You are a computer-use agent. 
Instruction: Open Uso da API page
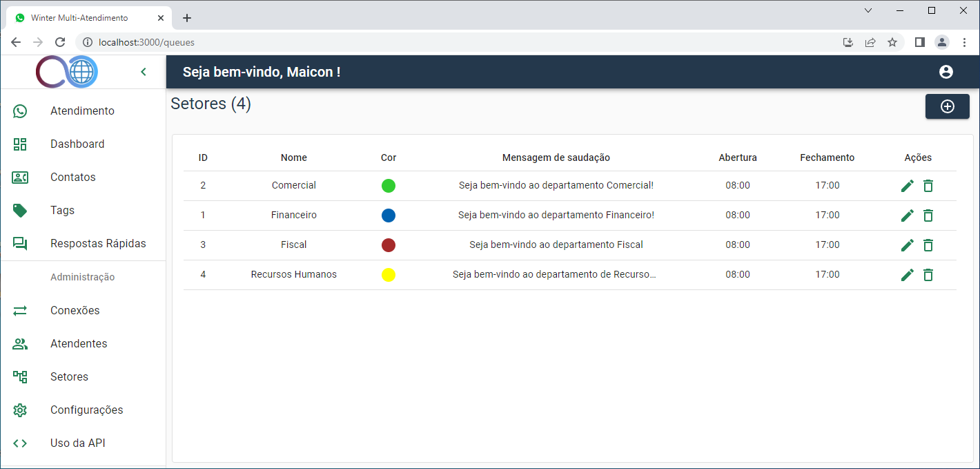78,443
